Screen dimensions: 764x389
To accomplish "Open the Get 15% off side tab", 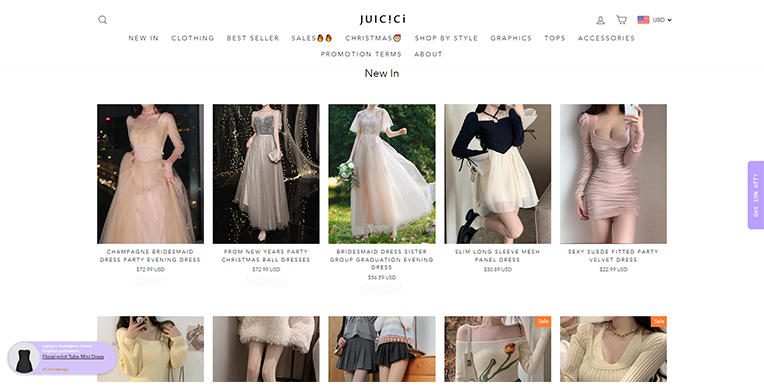I will point(756,195).
